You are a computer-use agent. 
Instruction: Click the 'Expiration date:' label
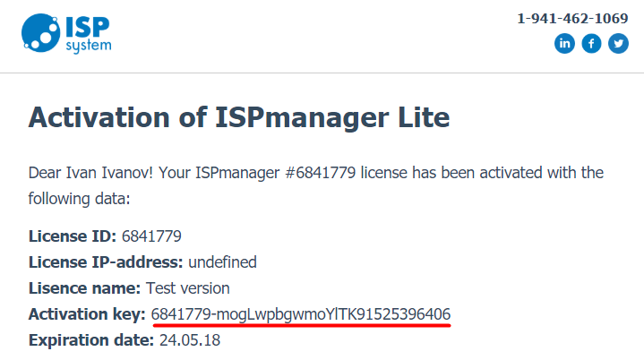pyautogui.click(x=91, y=340)
